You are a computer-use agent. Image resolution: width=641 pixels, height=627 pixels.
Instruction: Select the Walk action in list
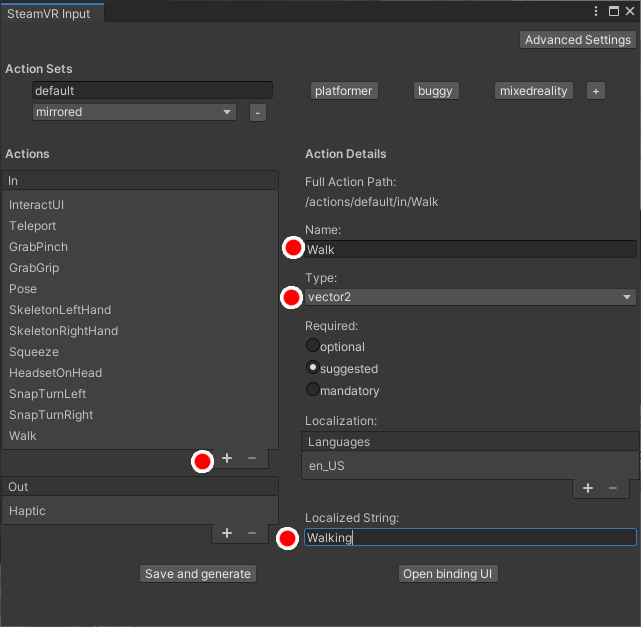click(140, 436)
